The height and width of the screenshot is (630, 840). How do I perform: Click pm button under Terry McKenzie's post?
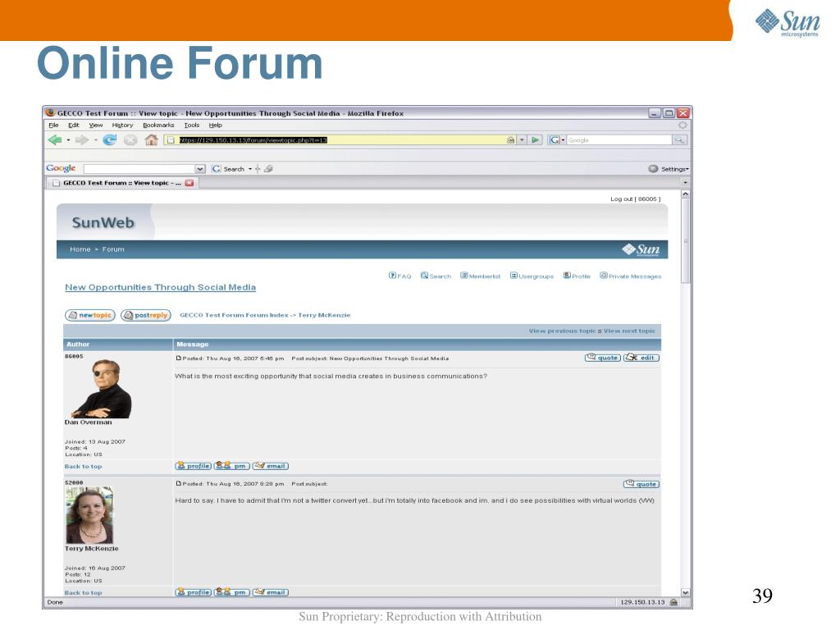click(x=232, y=592)
